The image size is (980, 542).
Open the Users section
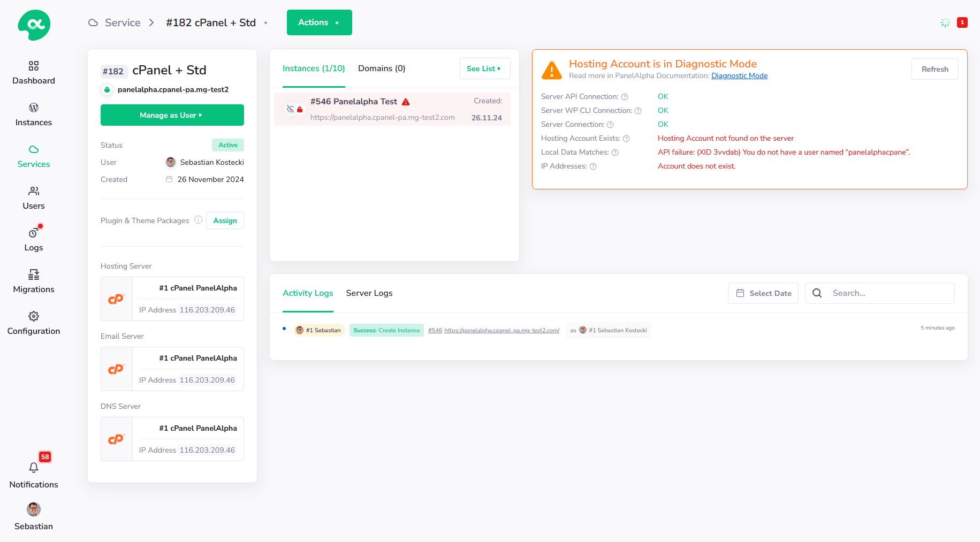pos(34,199)
